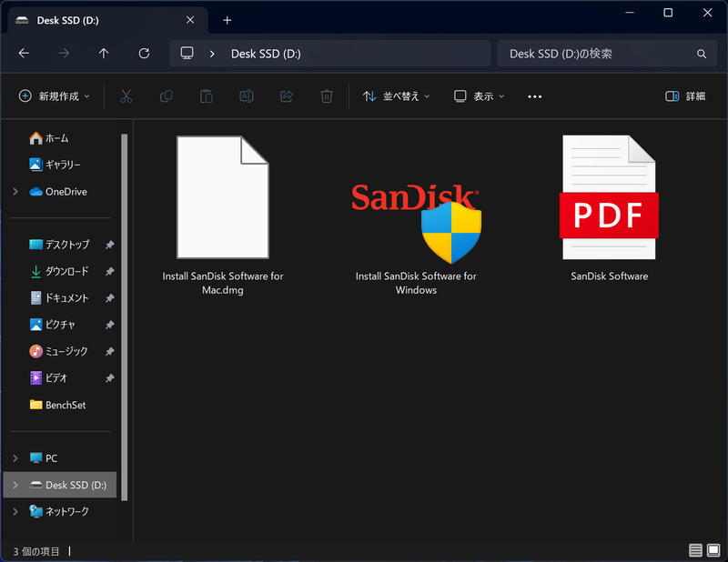This screenshot has width=728, height=562.
Task: Navigate back with the left arrow
Action: (x=25, y=54)
